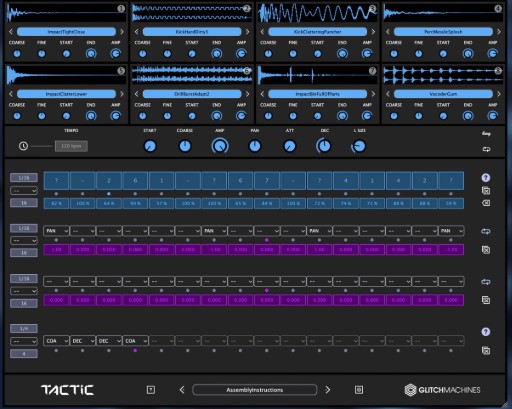Viewport: 512px width, 409px height.
Task: Click the randomize icon of the bottom sequencer row
Action: pos(486,350)
